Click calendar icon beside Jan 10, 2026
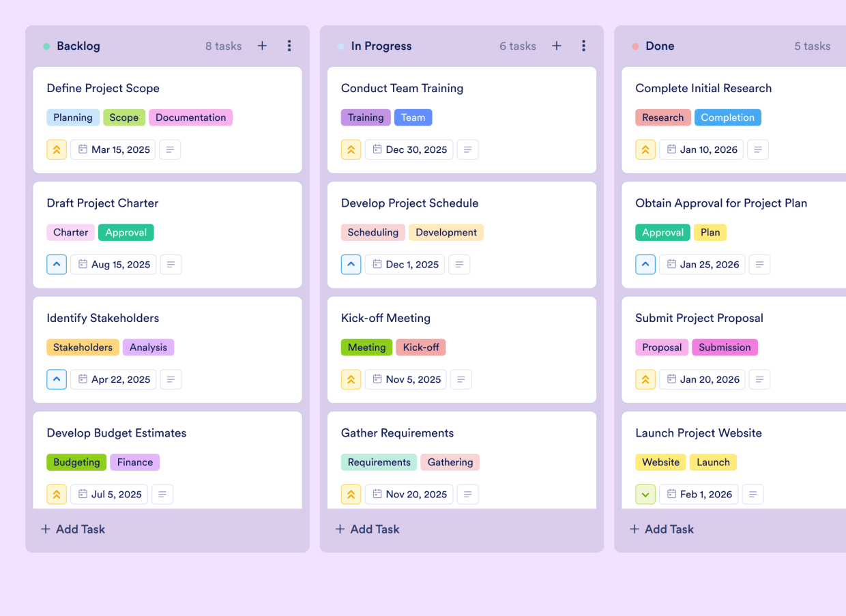Screen dimensions: 846x616 [671, 149]
